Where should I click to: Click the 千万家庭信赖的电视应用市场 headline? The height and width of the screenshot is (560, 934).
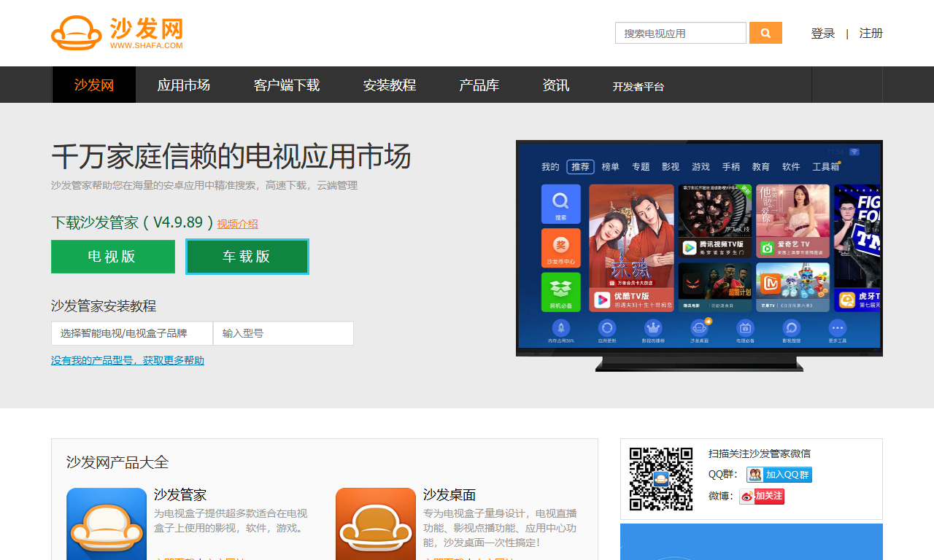(x=231, y=156)
